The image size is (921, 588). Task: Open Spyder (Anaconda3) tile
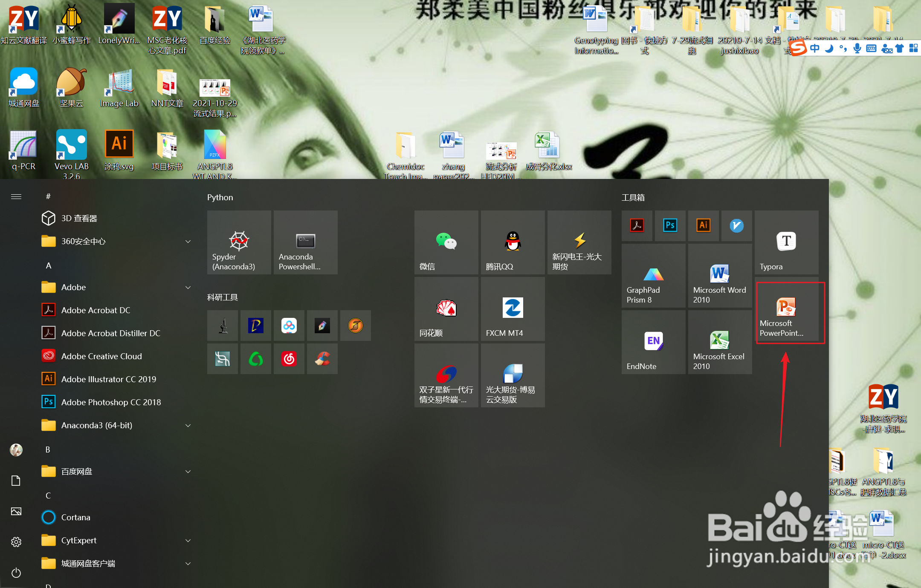click(239, 242)
